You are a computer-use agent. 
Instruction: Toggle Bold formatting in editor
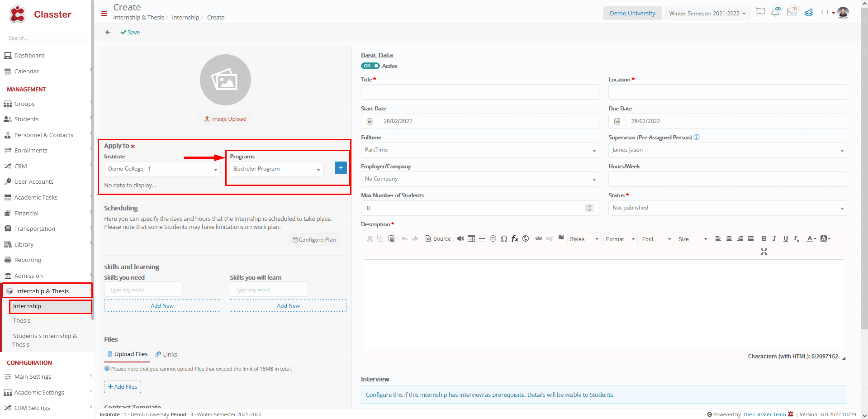pyautogui.click(x=764, y=239)
